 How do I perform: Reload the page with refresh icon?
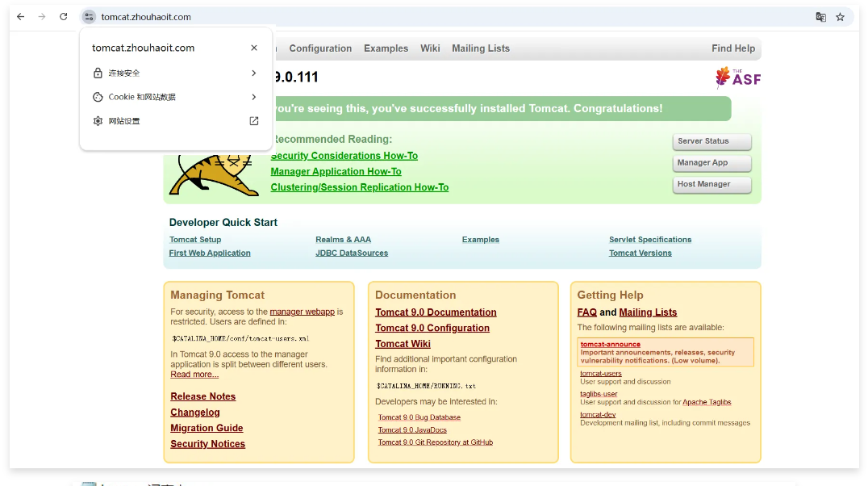pyautogui.click(x=64, y=17)
